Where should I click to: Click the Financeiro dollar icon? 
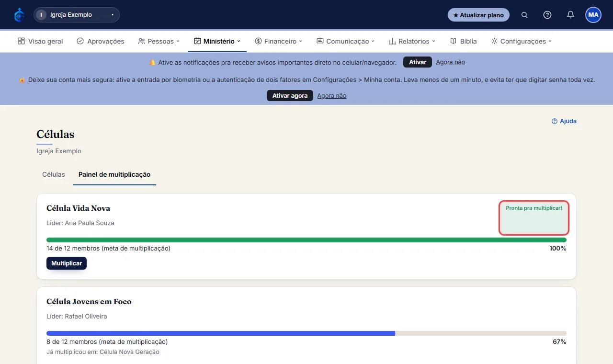tap(258, 41)
